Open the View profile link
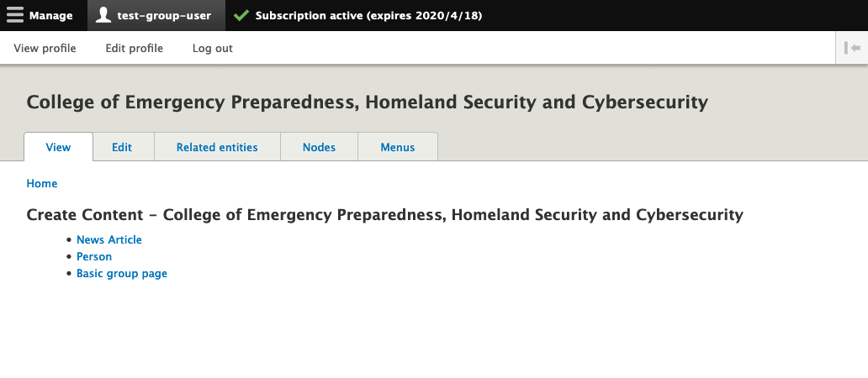 tap(45, 49)
